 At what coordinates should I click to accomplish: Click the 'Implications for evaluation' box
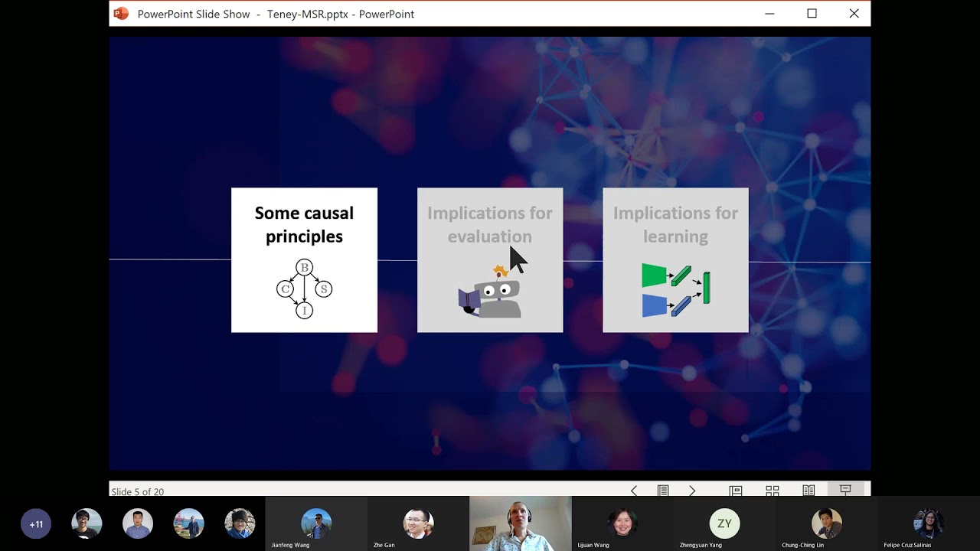[490, 260]
